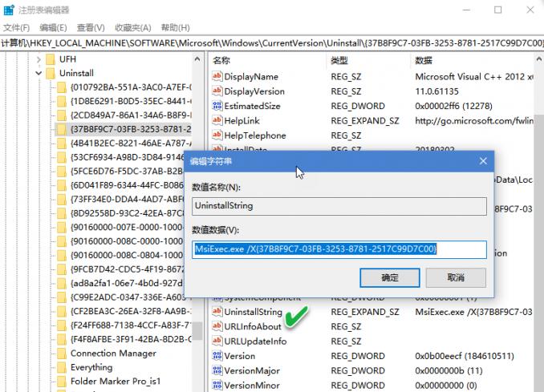Click data 0x0b00eecf (184610511)
544x392 pixels.
[465, 356]
